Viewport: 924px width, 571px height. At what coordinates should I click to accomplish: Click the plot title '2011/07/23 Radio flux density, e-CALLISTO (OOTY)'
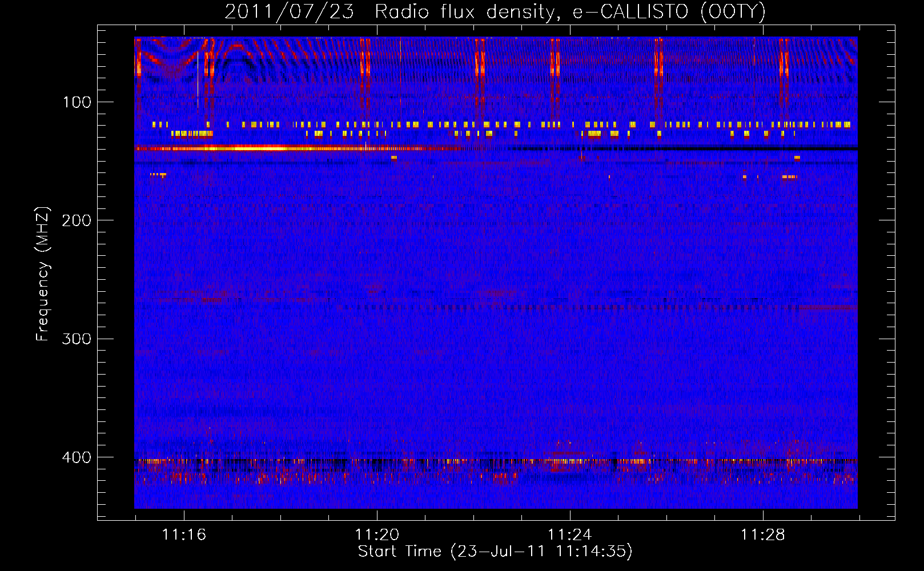[495, 11]
